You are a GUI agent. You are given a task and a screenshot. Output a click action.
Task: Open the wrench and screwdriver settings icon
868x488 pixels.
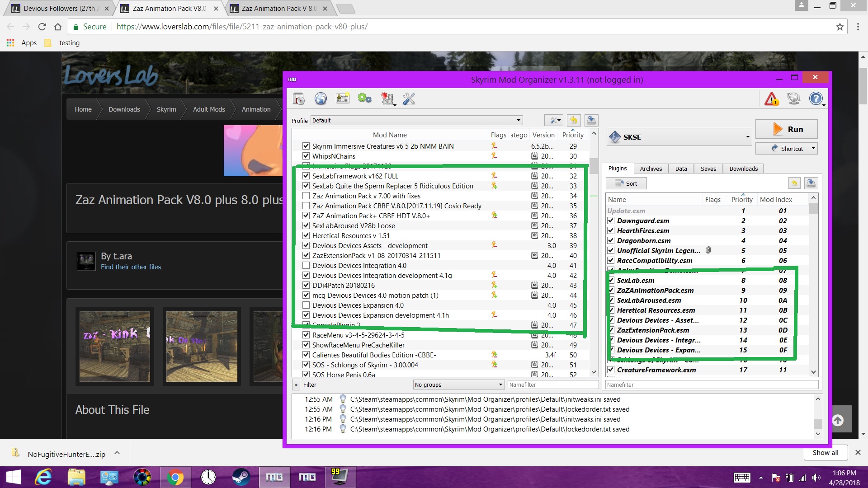point(409,99)
